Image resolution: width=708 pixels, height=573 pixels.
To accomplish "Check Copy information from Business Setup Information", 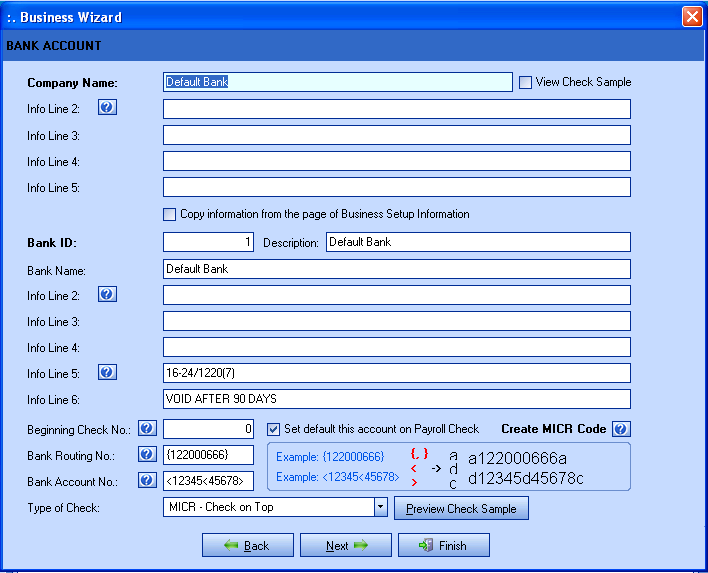I will coord(169,214).
